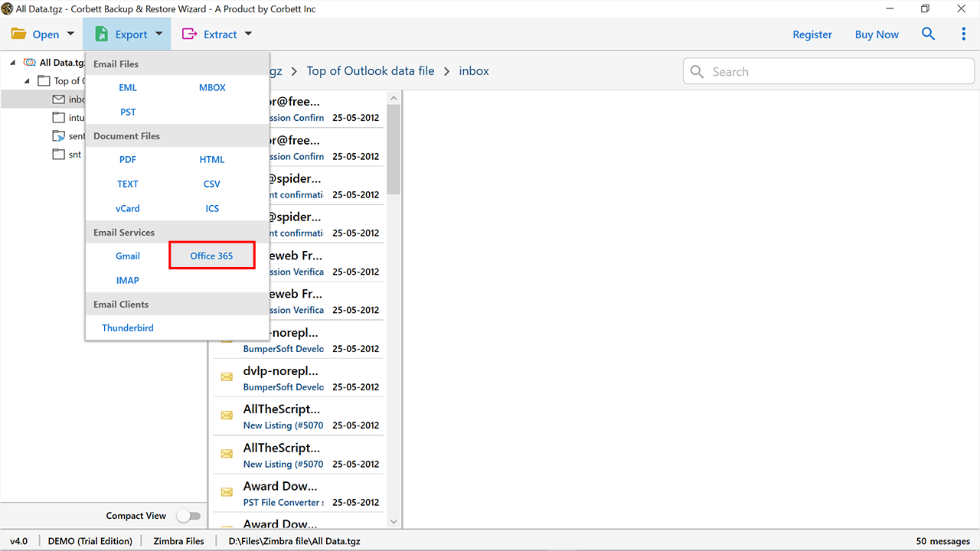
Task: Export to Office 365 service
Action: [212, 256]
